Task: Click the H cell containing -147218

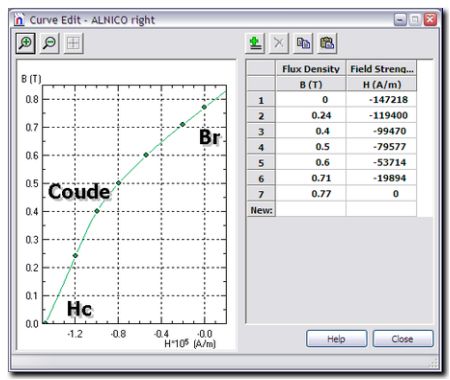Action: [x=381, y=100]
